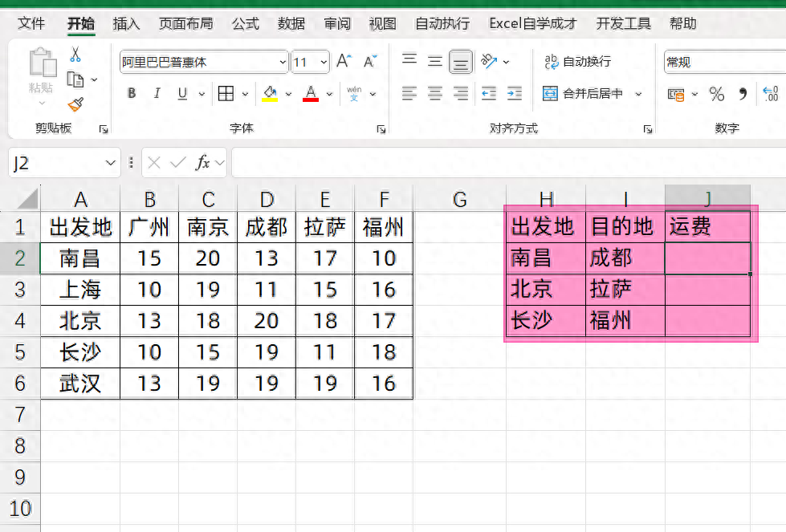Center cell text horizontally
The image size is (786, 532).
[x=435, y=93]
